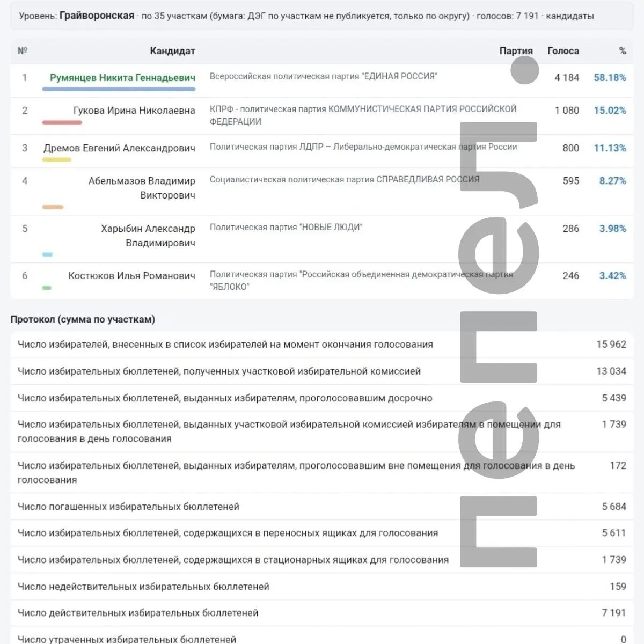Click the Партия column header
The image size is (644, 644).
(x=516, y=51)
